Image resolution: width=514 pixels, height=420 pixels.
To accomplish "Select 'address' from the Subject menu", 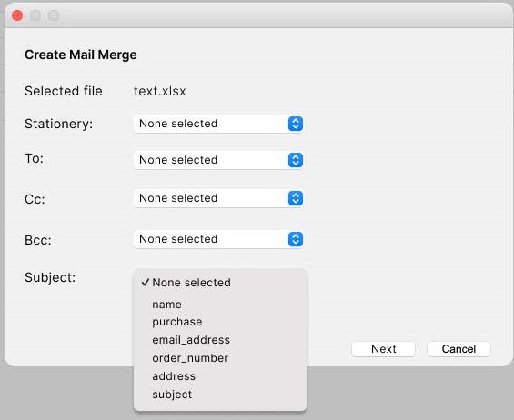I will click(220, 376).
